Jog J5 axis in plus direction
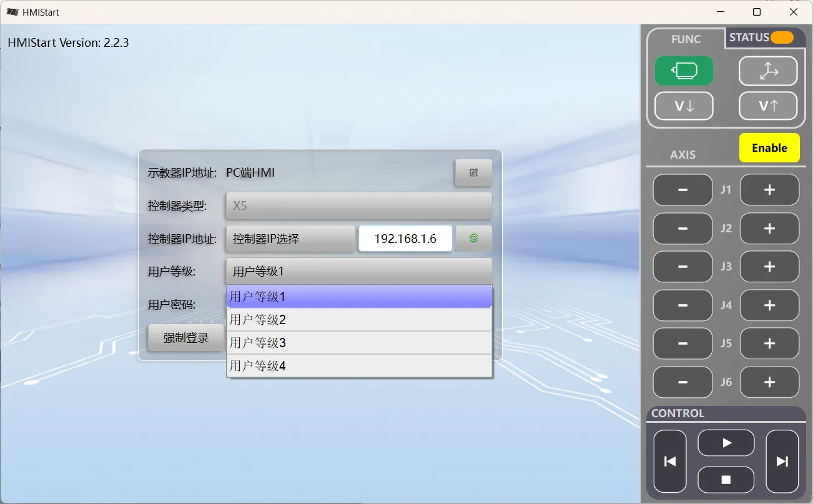This screenshot has height=504, width=813. pos(769,343)
